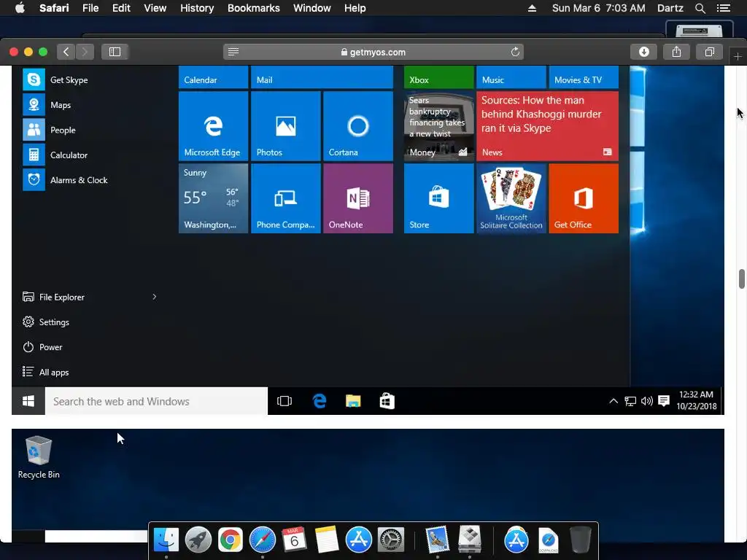Image resolution: width=747 pixels, height=560 pixels.
Task: Show All apps list
Action: (46, 372)
